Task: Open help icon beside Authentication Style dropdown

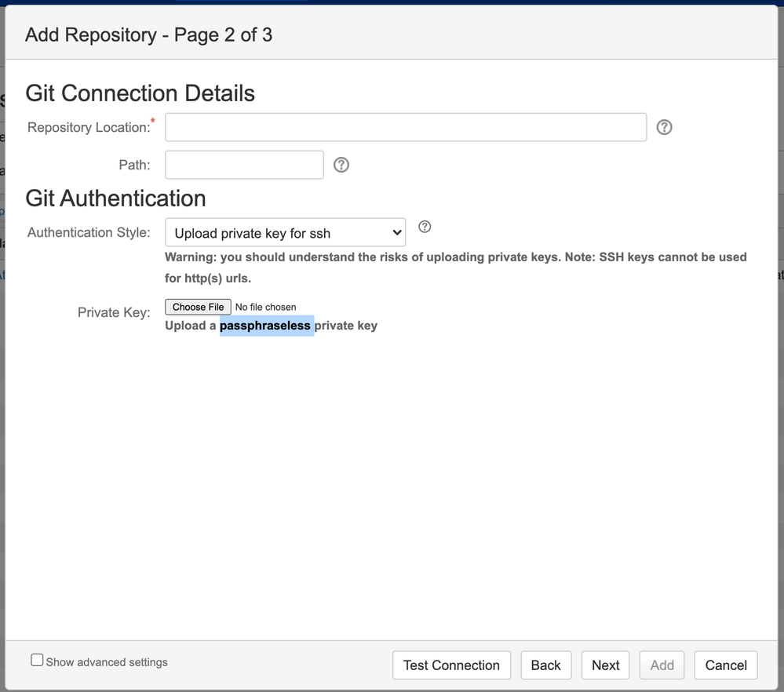Action: pos(425,227)
